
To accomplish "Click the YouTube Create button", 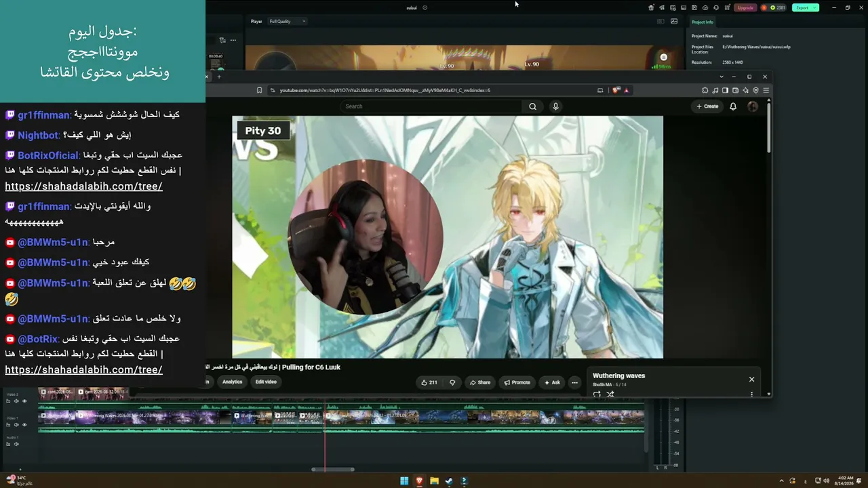I will click(x=707, y=106).
